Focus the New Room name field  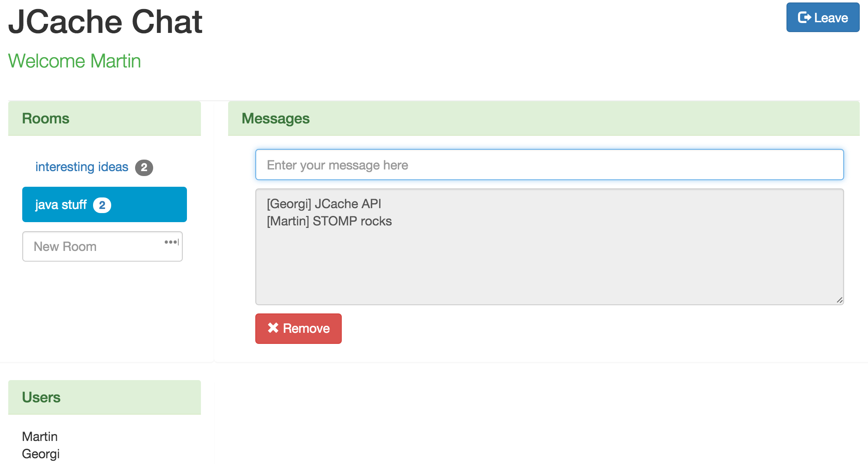tap(95, 246)
